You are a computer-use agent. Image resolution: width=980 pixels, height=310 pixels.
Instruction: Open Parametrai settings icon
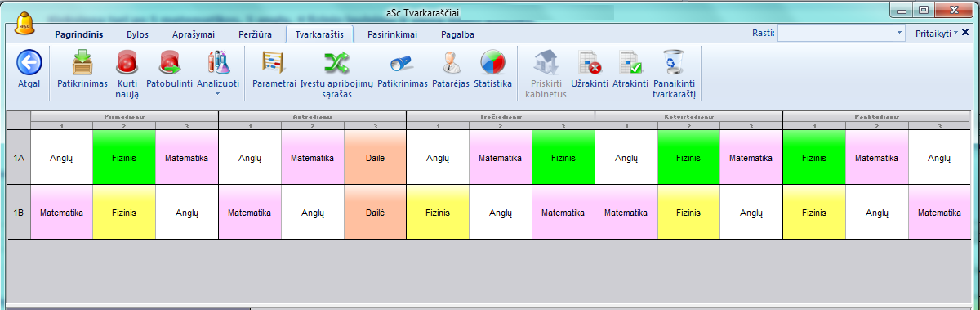[x=274, y=62]
